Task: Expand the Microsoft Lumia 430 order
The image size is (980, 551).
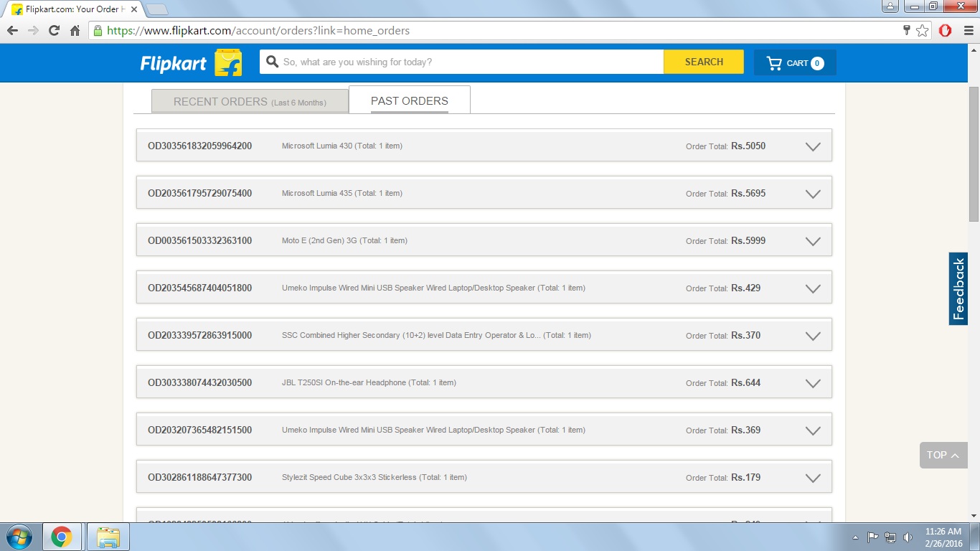Action: tap(812, 146)
